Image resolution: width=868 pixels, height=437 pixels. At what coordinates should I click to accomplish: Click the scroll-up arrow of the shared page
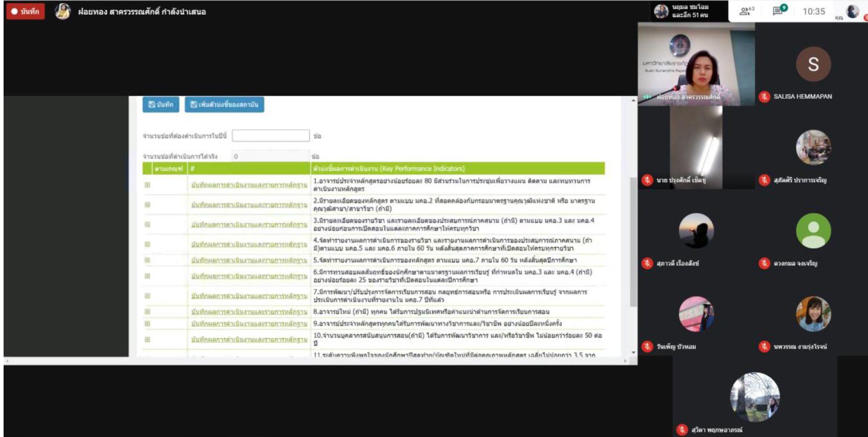[x=633, y=101]
